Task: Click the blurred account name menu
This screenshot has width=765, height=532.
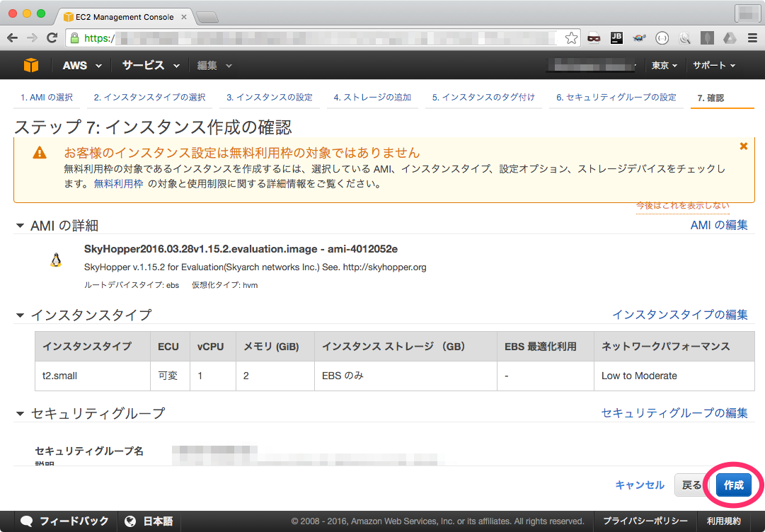Action: tap(591, 65)
